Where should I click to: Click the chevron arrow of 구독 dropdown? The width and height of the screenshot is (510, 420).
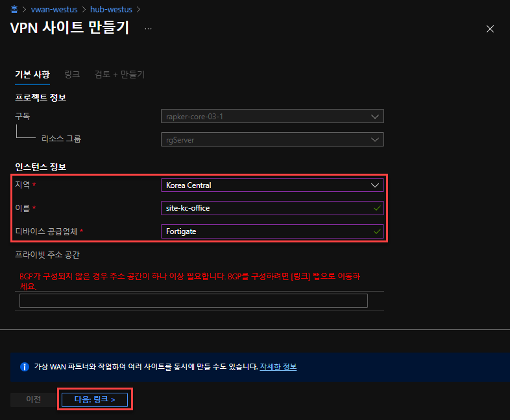(374, 116)
